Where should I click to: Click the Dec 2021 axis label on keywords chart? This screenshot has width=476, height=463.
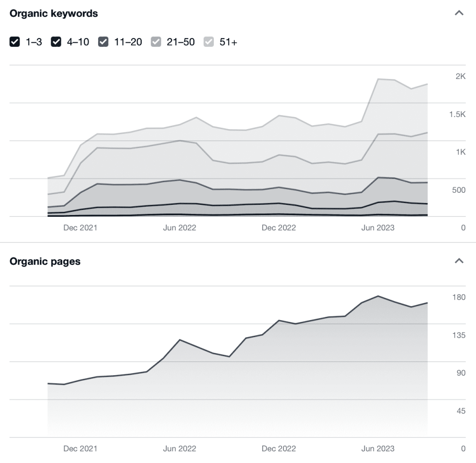[x=80, y=228]
